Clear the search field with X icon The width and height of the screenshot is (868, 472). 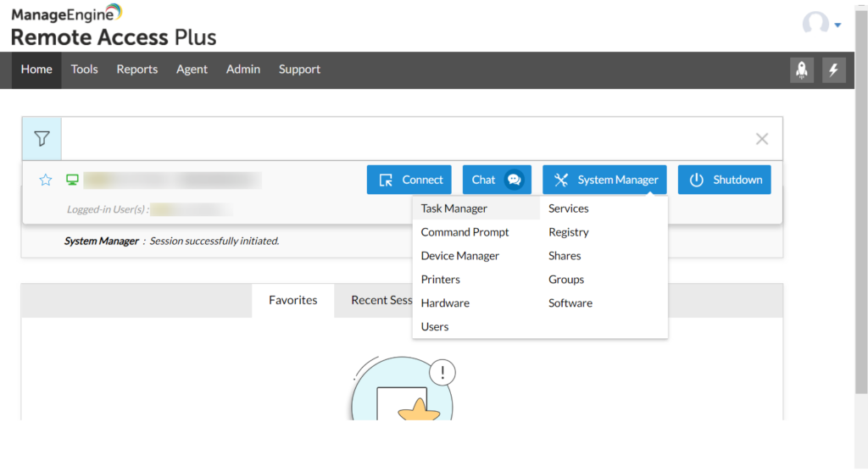click(x=761, y=139)
